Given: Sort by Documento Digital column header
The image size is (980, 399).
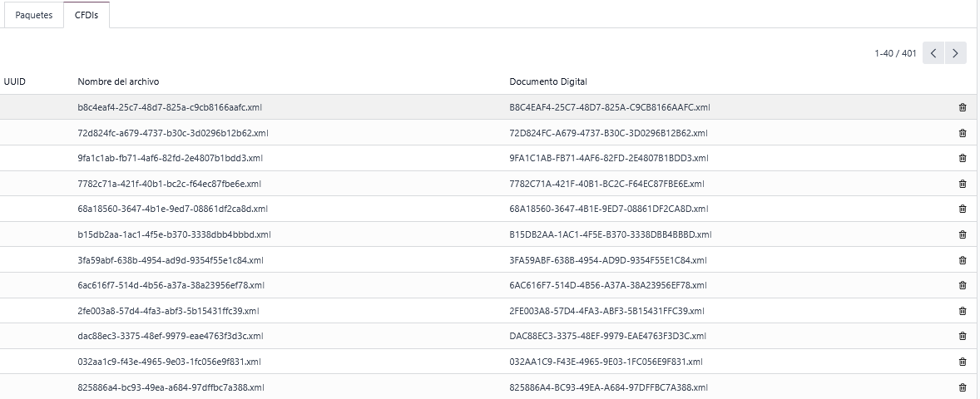Looking at the screenshot, I should click(x=548, y=81).
